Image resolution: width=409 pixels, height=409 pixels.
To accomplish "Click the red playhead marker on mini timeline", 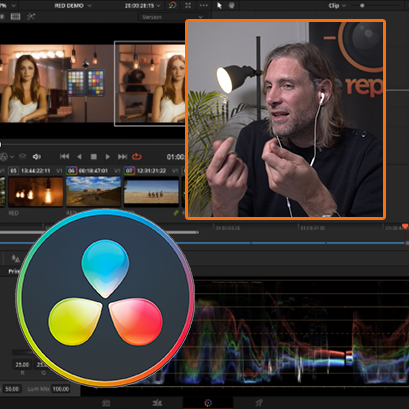I will pyautogui.click(x=405, y=227).
